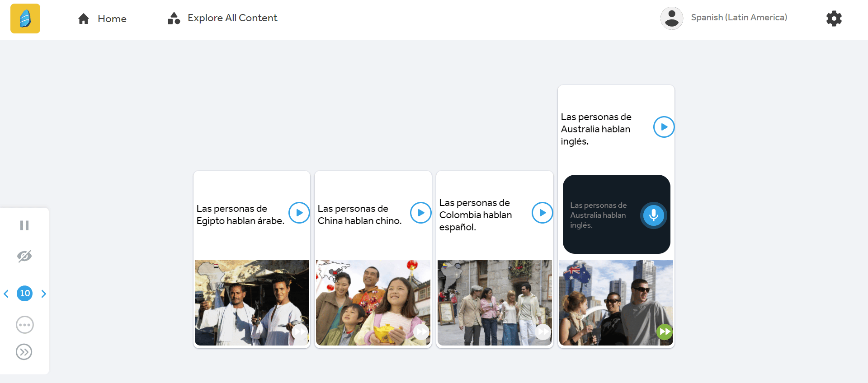Viewport: 868px width, 383px height.
Task: Pause the lesson from the side panel
Action: (24, 225)
